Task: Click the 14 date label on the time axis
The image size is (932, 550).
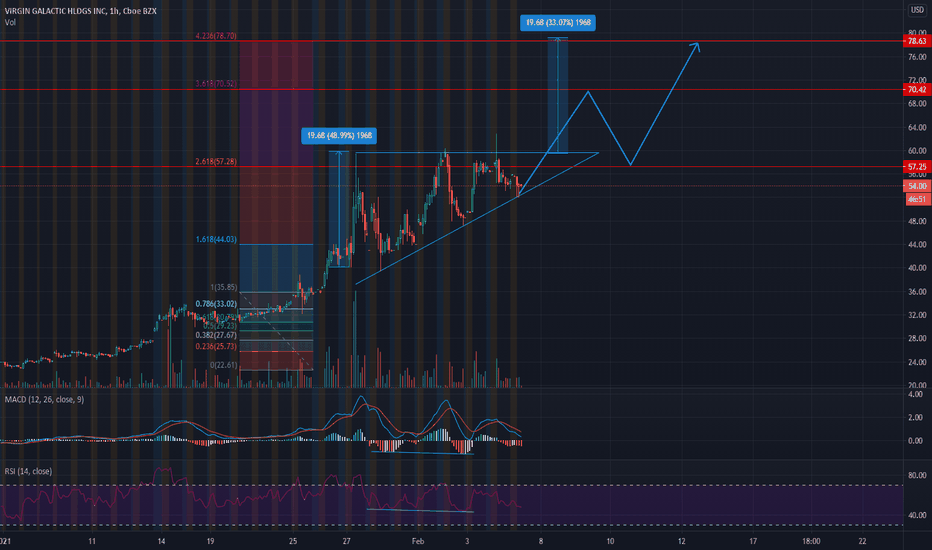Action: pos(162,542)
